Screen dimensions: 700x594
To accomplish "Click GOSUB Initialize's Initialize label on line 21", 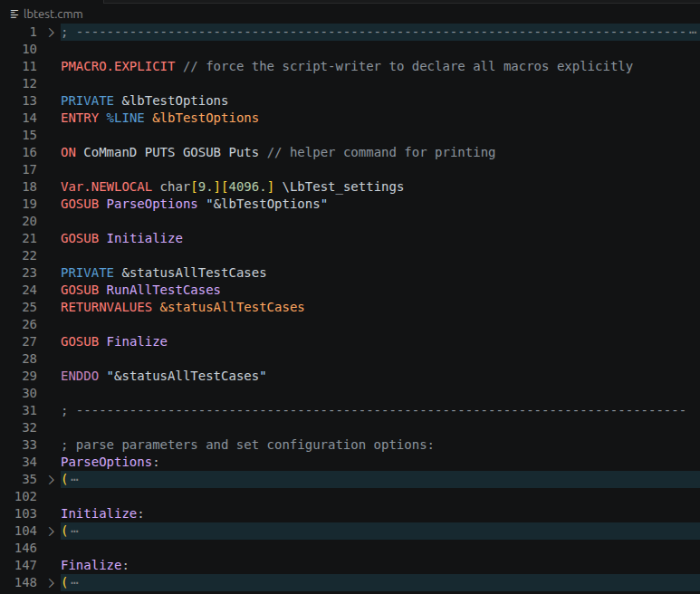I will [x=144, y=238].
